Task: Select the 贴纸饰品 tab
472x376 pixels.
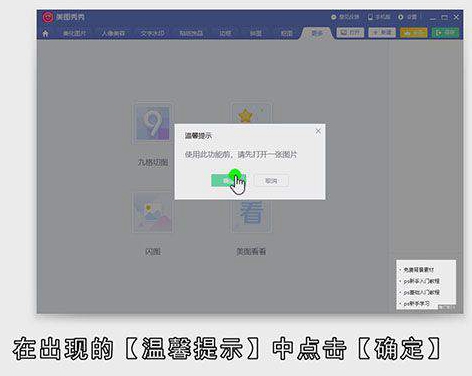Action: click(x=191, y=33)
